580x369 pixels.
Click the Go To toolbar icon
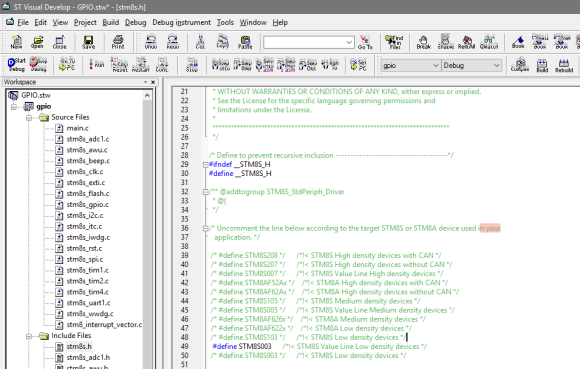[365, 42]
